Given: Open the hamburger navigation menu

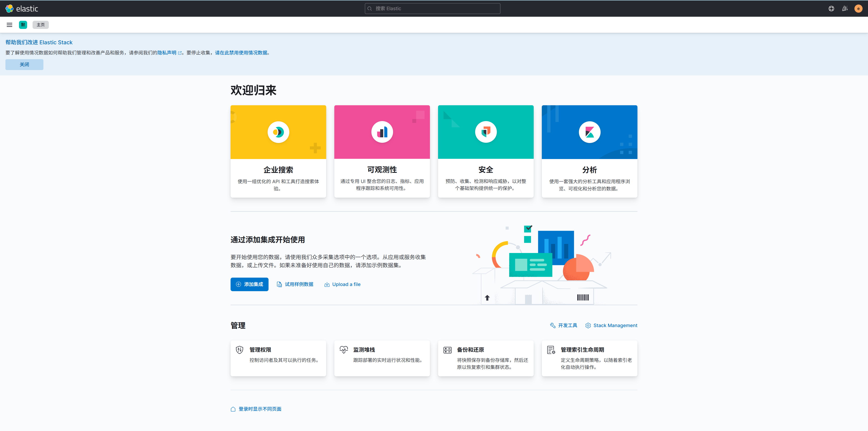Looking at the screenshot, I should [x=9, y=25].
